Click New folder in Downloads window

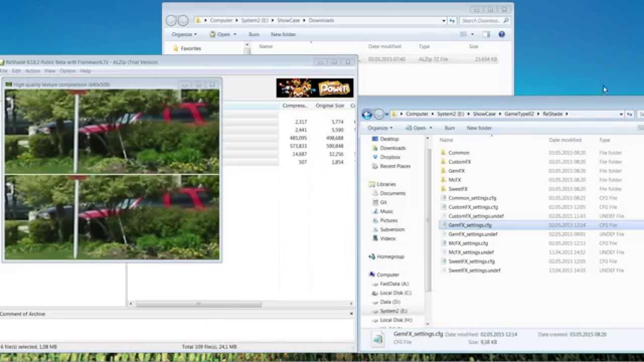pos(283,35)
